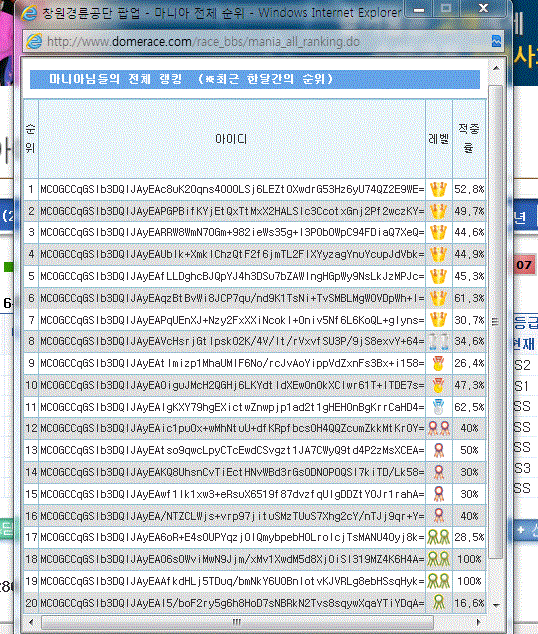Click the silver medal icon for rank 11
Viewport: 538px width, 634px height.
tap(438, 407)
